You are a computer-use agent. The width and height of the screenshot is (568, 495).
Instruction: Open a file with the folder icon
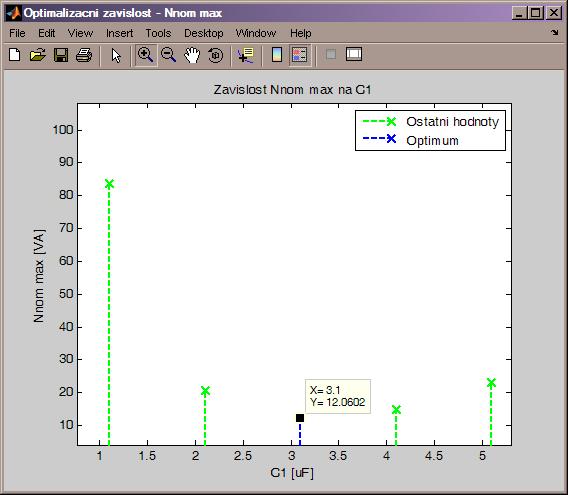38,55
